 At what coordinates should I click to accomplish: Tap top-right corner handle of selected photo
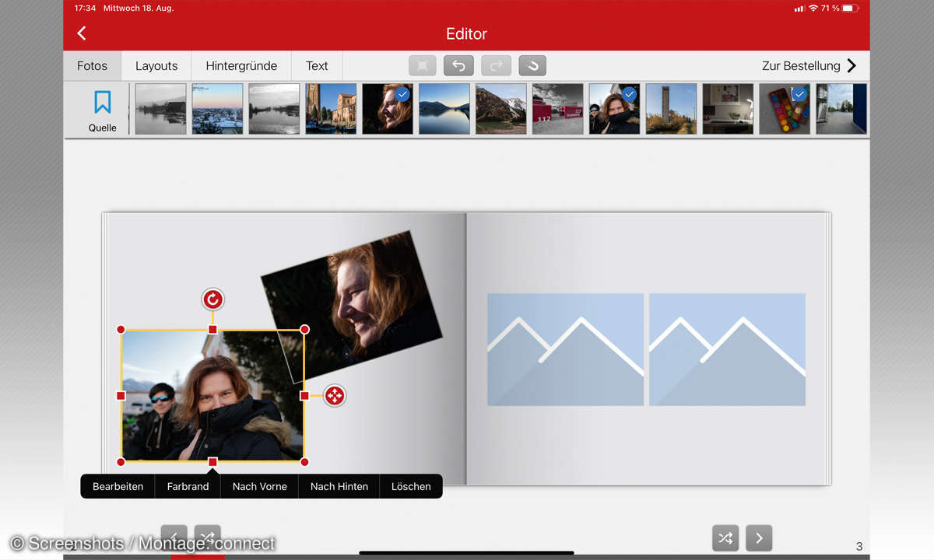pos(304,330)
